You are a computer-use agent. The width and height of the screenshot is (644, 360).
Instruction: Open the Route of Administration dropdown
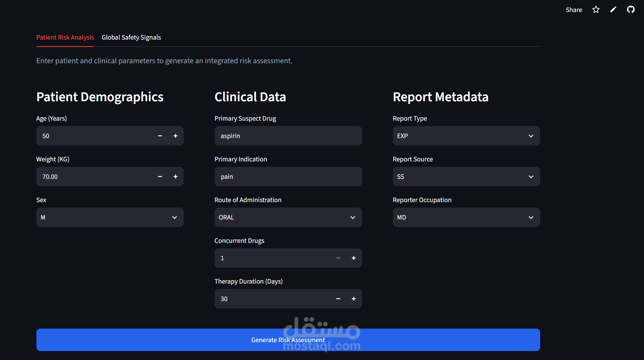pyautogui.click(x=288, y=217)
